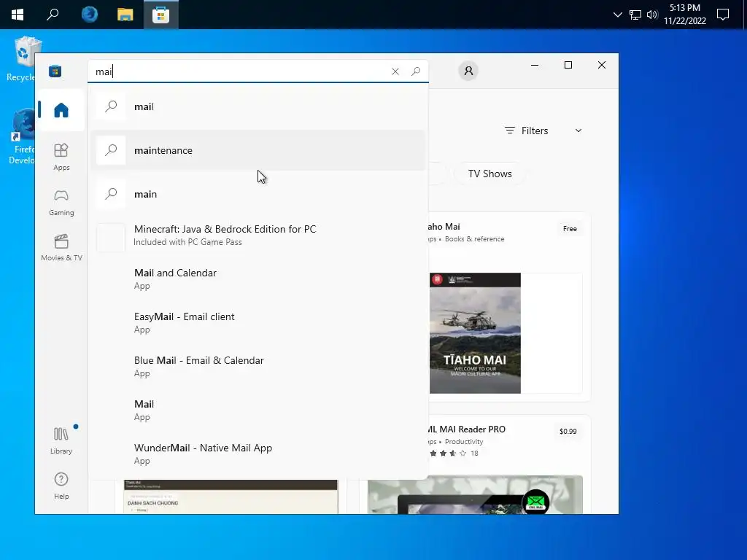The width and height of the screenshot is (747, 560).
Task: Clear the search box text with X
Action: tap(395, 71)
